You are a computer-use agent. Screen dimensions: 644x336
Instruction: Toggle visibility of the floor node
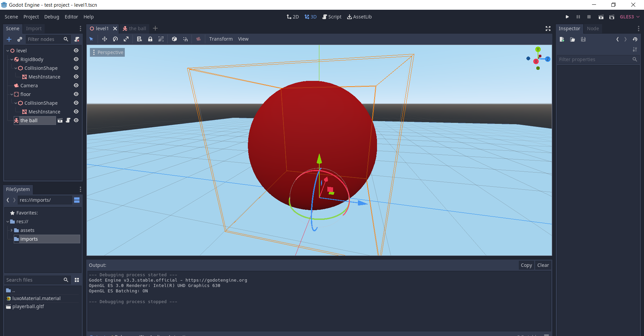click(x=76, y=94)
